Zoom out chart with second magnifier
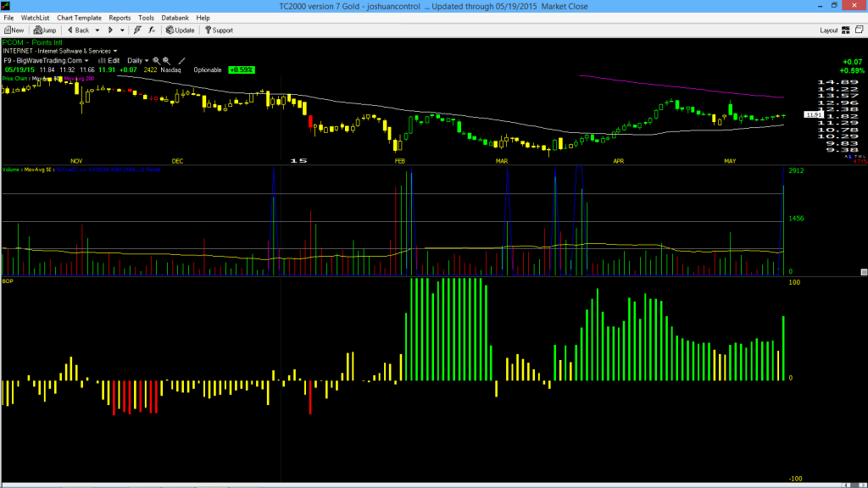 [166, 61]
